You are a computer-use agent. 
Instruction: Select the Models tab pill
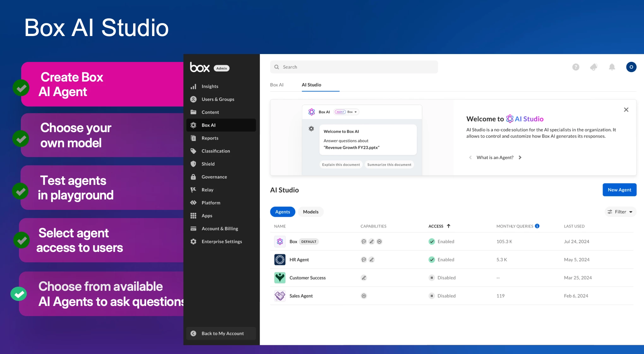tap(311, 212)
